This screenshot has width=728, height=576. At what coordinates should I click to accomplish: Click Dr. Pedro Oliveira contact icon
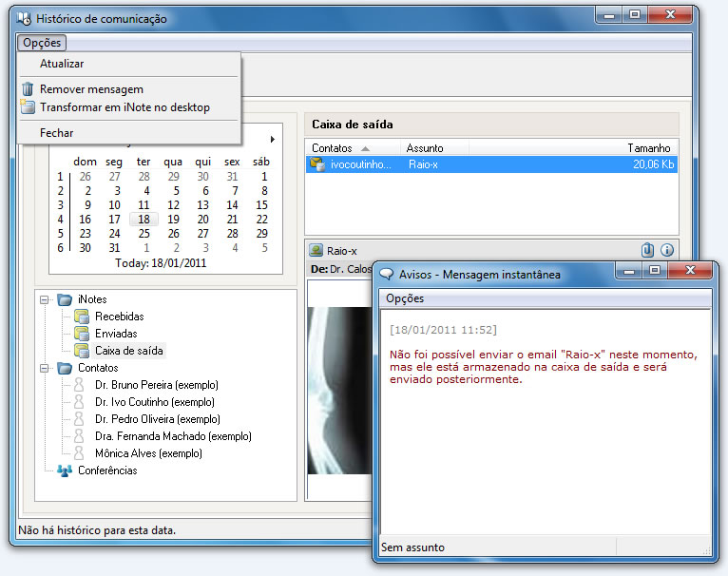[x=79, y=419]
